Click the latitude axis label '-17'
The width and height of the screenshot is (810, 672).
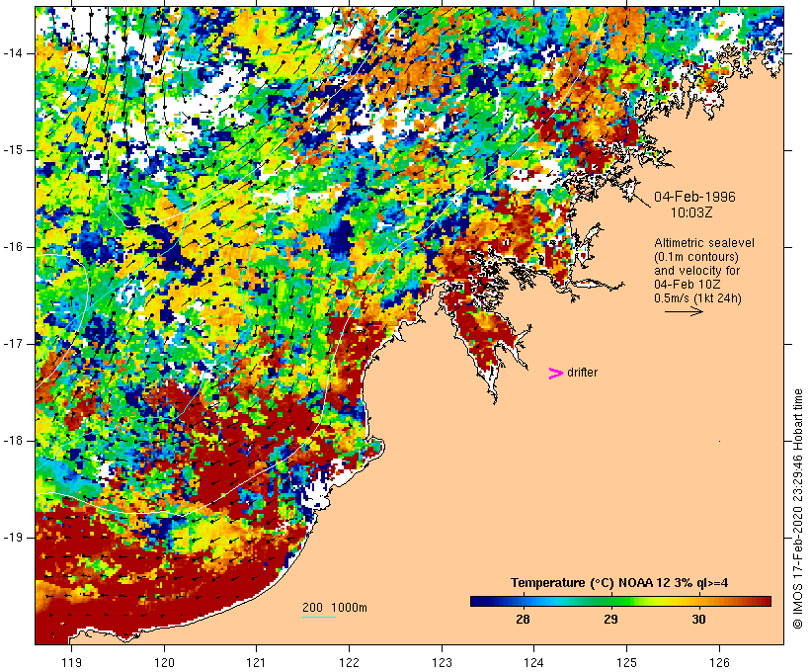pyautogui.click(x=13, y=344)
